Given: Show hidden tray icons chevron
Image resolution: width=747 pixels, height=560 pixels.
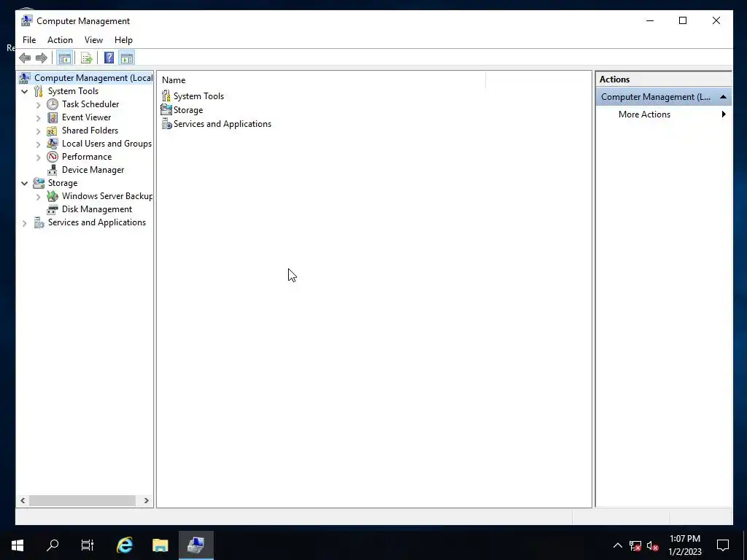Looking at the screenshot, I should (x=617, y=545).
